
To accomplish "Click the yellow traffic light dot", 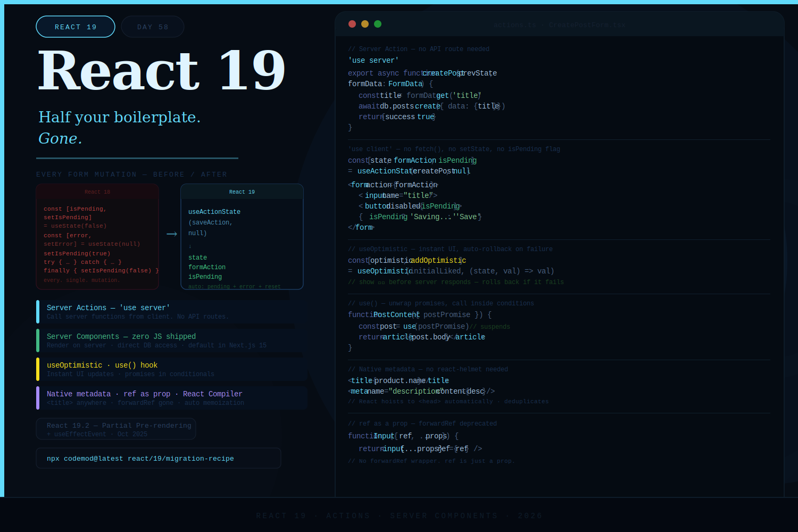I will [365, 24].
